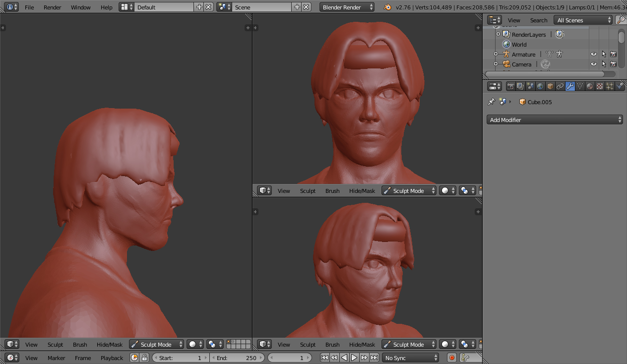
Task: Delete the Default screen layout with X
Action: [x=209, y=7]
